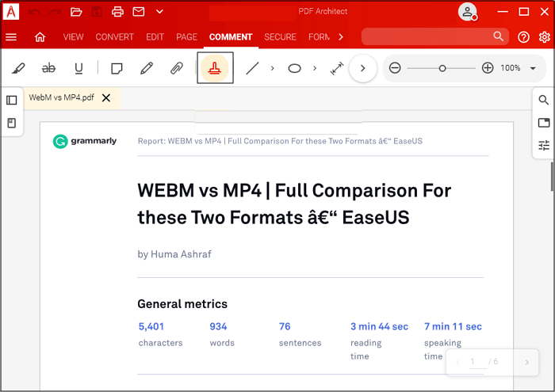Viewport: 555px width, 392px height.
Task: Print the document
Action: coord(117,12)
